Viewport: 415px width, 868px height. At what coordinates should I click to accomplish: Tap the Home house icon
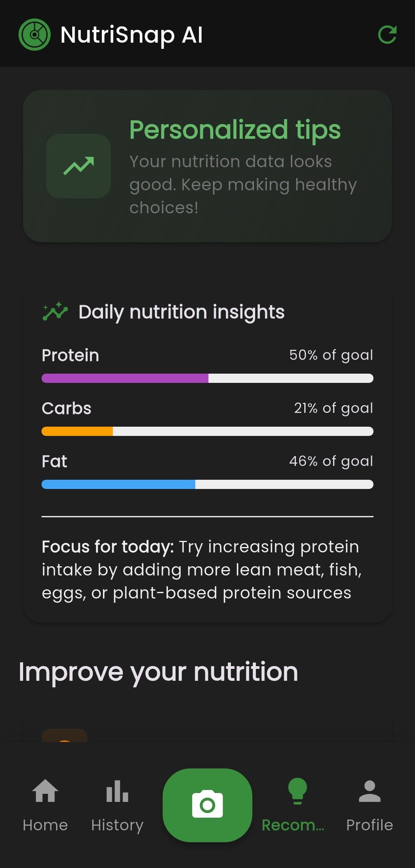(x=45, y=791)
